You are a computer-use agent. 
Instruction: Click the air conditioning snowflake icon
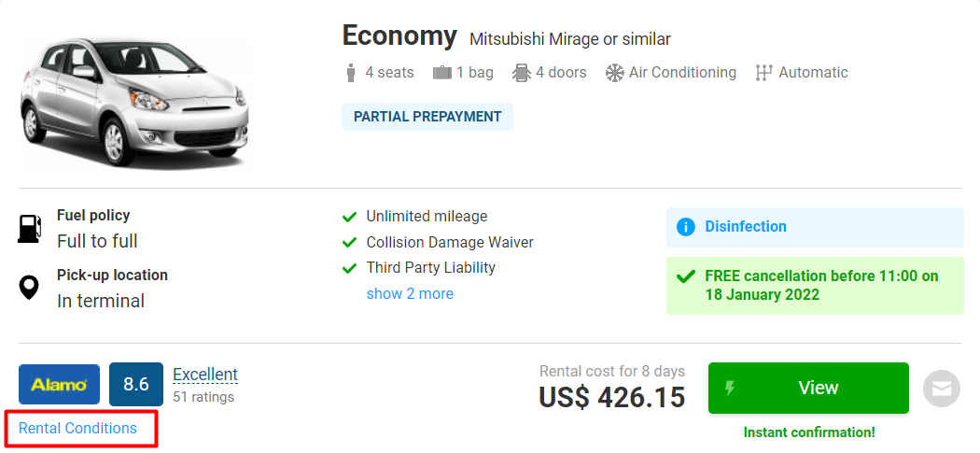(614, 73)
